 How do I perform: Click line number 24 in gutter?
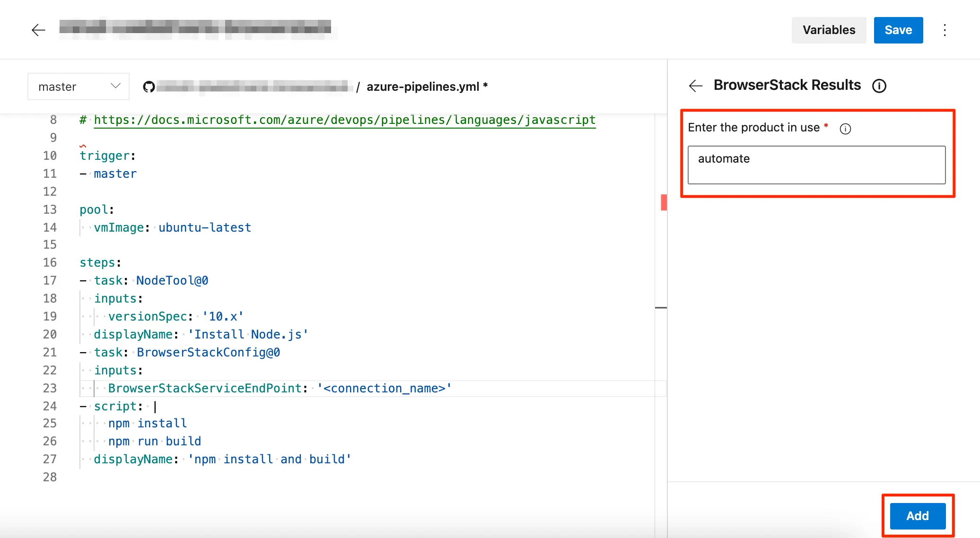[x=50, y=407]
